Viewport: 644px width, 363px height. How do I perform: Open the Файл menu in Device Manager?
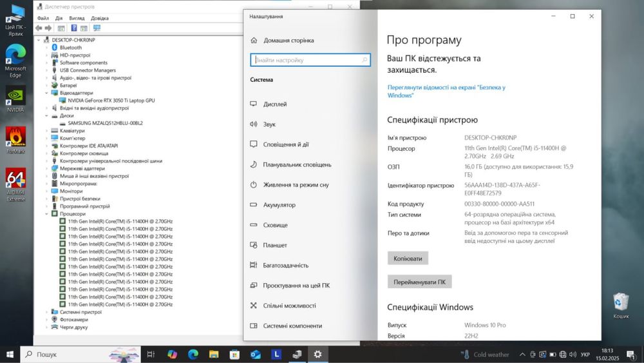pyautogui.click(x=43, y=18)
